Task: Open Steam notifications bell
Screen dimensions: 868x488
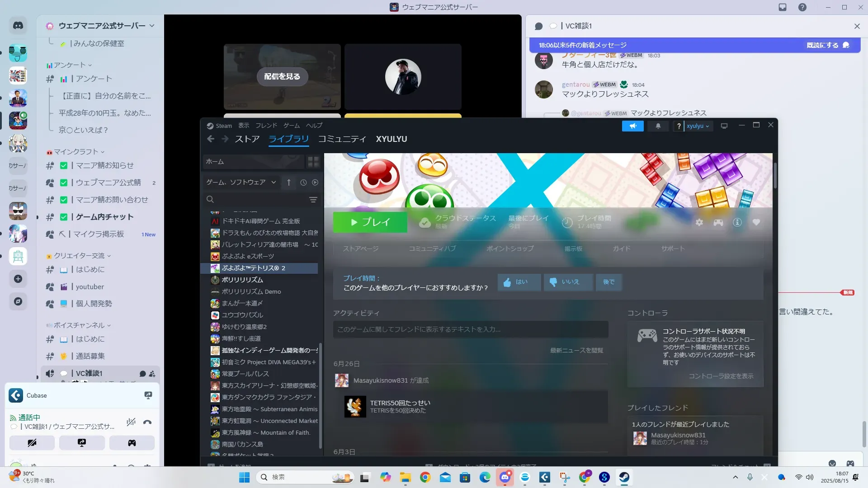Action: click(x=658, y=126)
